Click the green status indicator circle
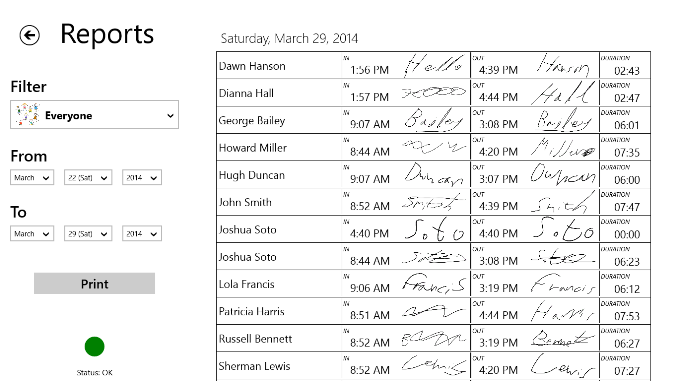Screen dimensions: 678x381 point(94,346)
